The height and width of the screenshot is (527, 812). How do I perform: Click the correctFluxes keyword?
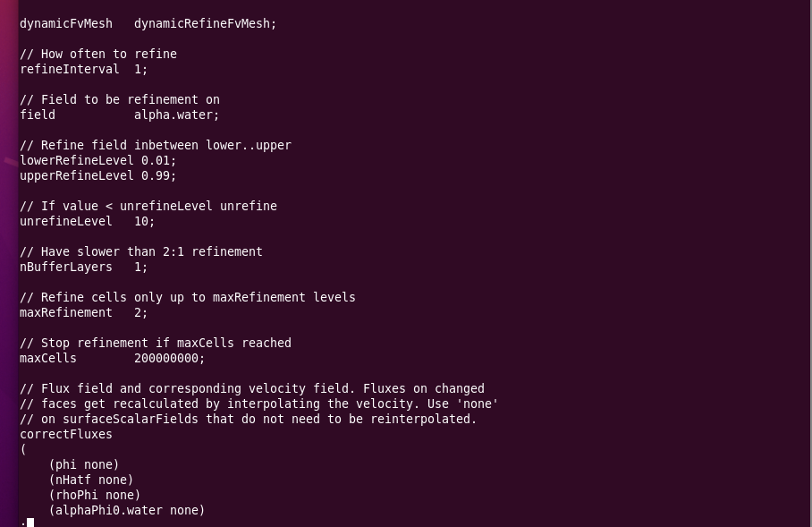tap(66, 434)
